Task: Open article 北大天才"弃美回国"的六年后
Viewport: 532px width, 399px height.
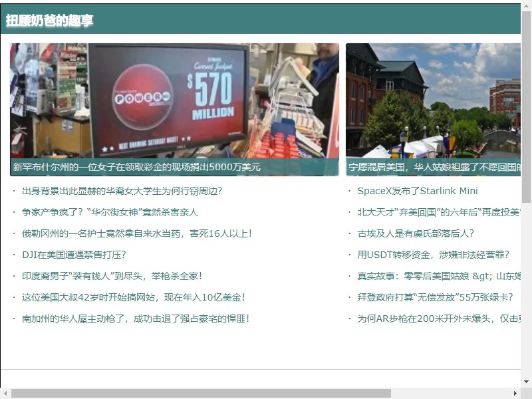Action: (x=439, y=212)
